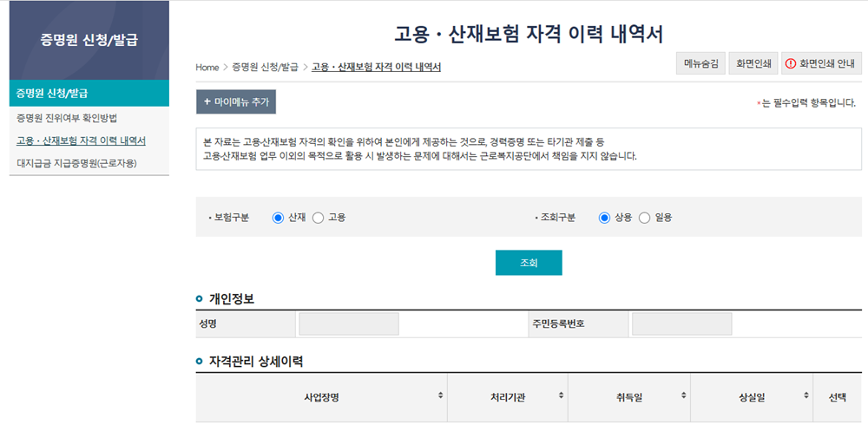Open 고용·산재보험 자격 이력 내역서 sidebar menu
The image size is (868, 431).
(81, 140)
